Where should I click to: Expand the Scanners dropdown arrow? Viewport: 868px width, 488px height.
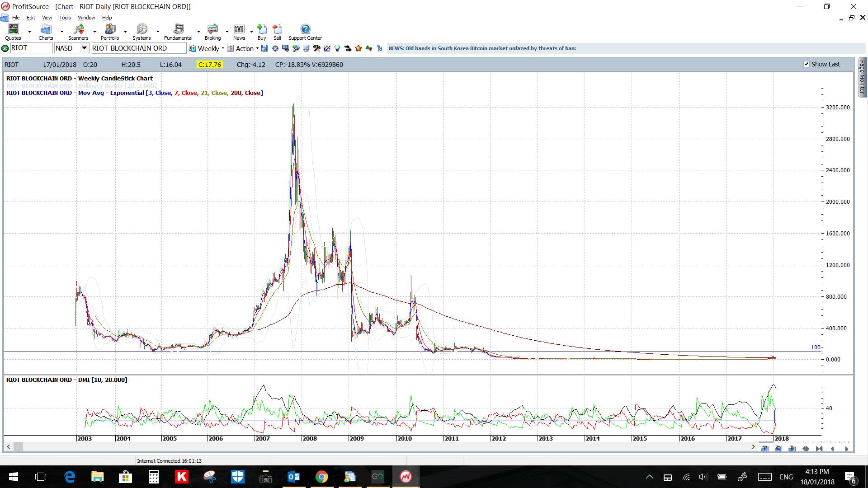pos(94,32)
